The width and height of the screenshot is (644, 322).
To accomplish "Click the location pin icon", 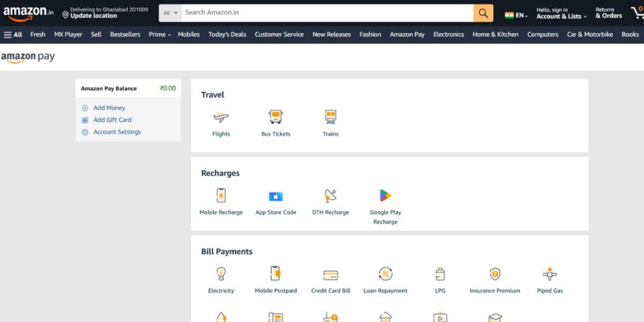I will tap(65, 15).
